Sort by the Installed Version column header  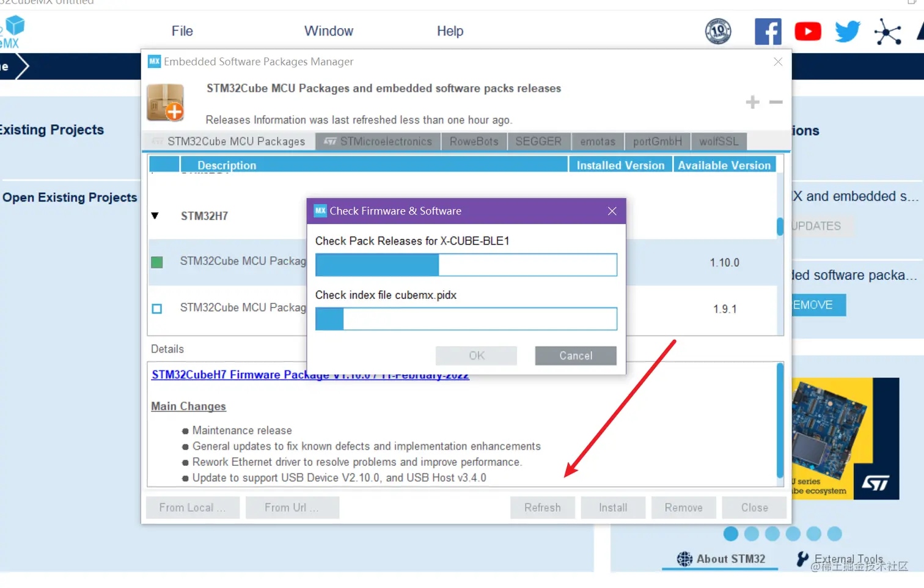pos(620,165)
